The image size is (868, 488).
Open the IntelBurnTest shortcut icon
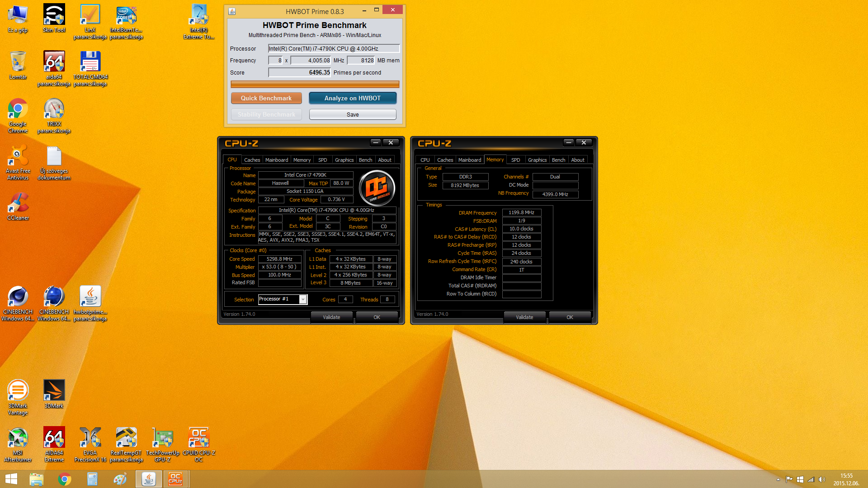pyautogui.click(x=126, y=22)
